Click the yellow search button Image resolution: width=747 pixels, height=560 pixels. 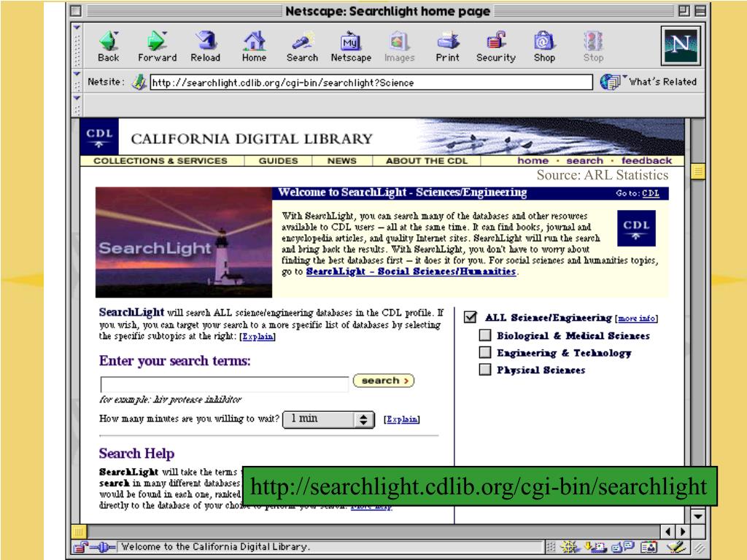pyautogui.click(x=384, y=381)
